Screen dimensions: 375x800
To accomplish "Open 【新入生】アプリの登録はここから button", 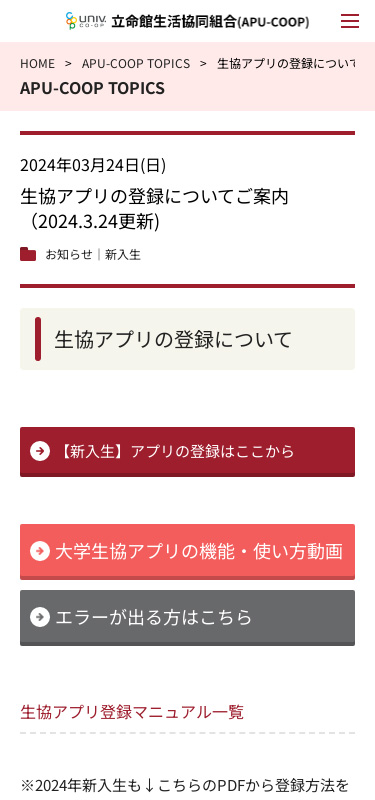I will click(187, 452).
